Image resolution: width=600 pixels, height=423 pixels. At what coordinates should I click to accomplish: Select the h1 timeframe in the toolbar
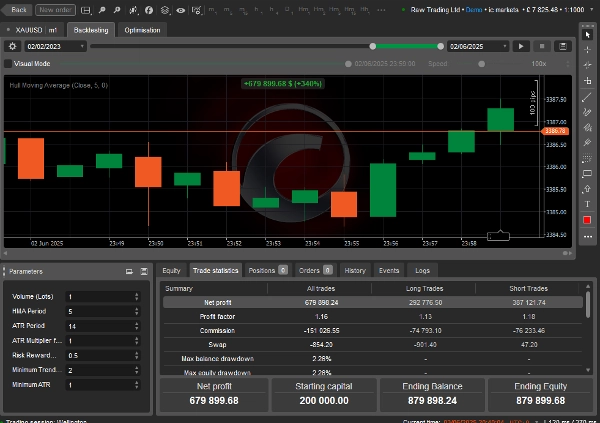point(258,10)
